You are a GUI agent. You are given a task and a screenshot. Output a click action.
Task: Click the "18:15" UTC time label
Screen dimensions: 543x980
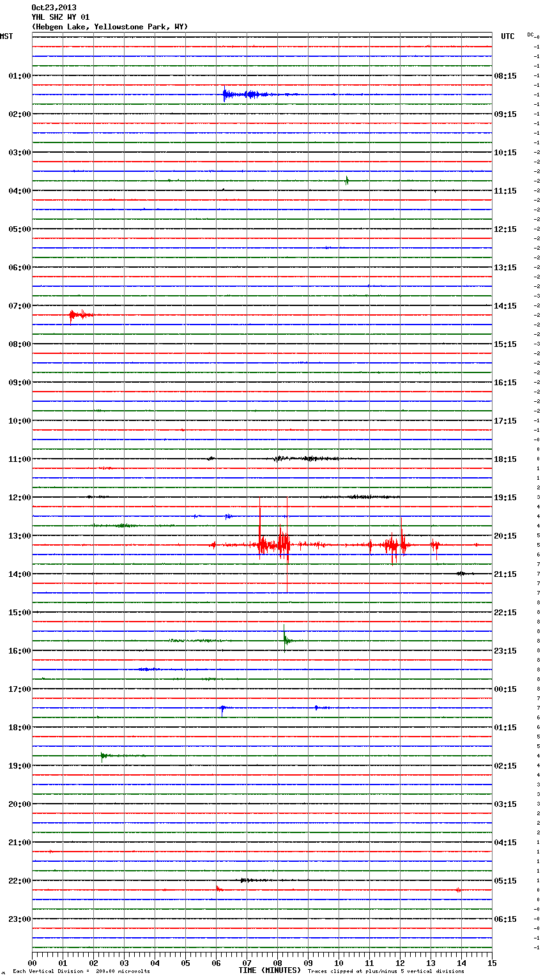505,459
